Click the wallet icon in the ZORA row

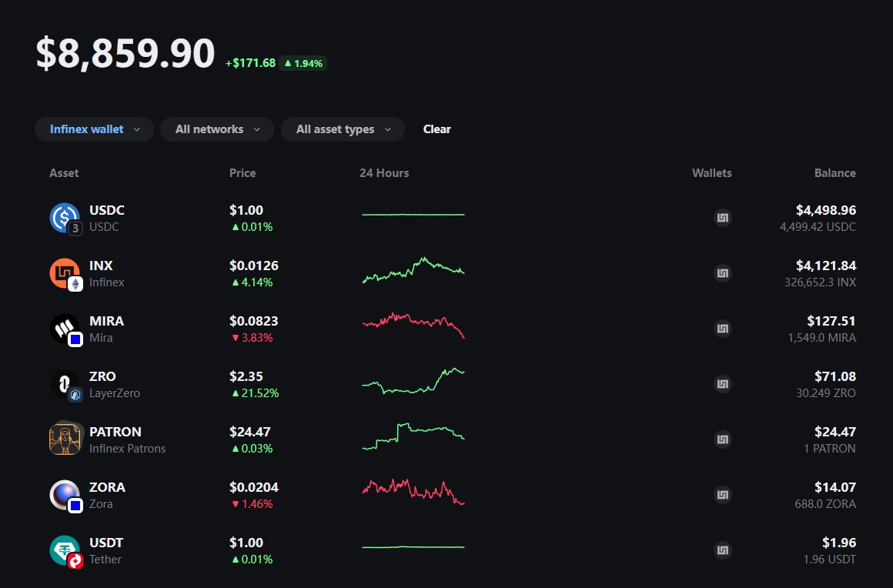(x=723, y=495)
